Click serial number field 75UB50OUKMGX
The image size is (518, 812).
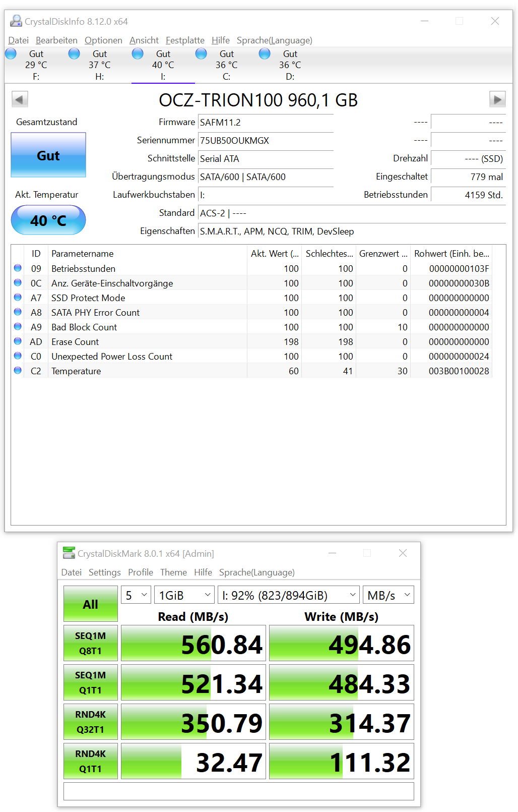pyautogui.click(x=266, y=140)
